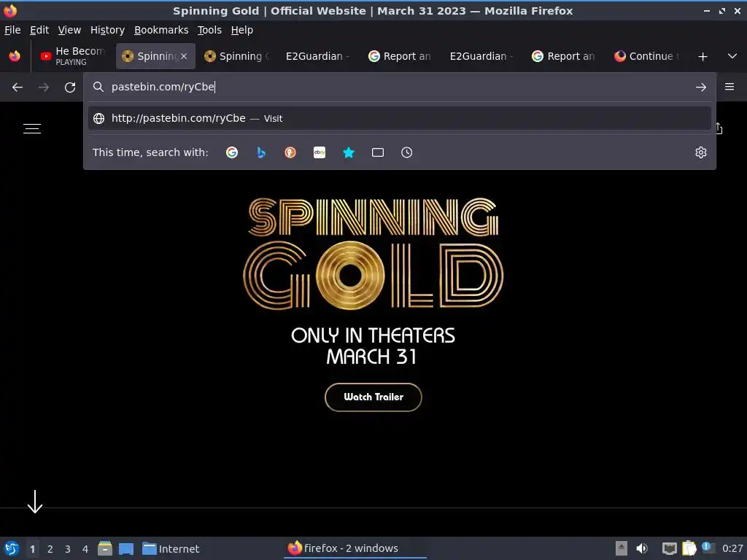Viewport: 747px width, 560px height.
Task: Search History using the clock icon
Action: click(406, 152)
